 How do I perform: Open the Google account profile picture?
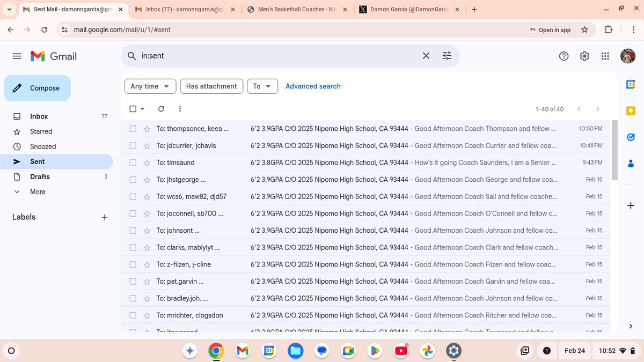[x=628, y=56]
